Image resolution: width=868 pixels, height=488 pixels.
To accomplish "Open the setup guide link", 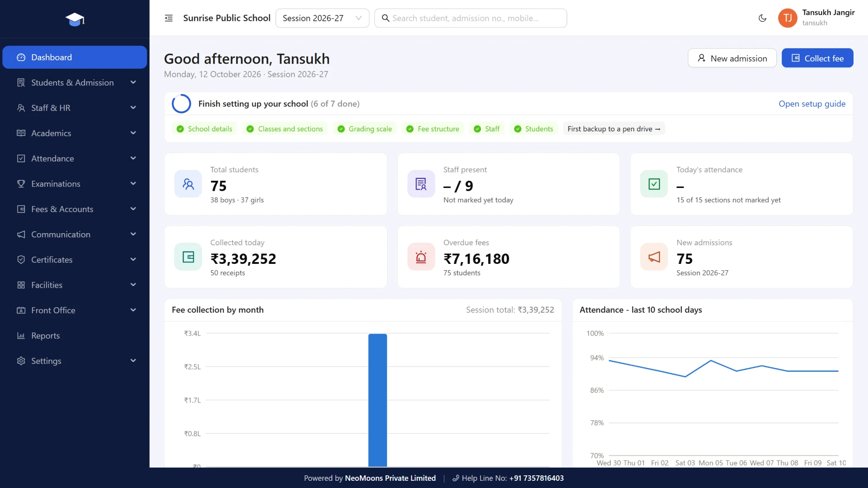I will 812,103.
